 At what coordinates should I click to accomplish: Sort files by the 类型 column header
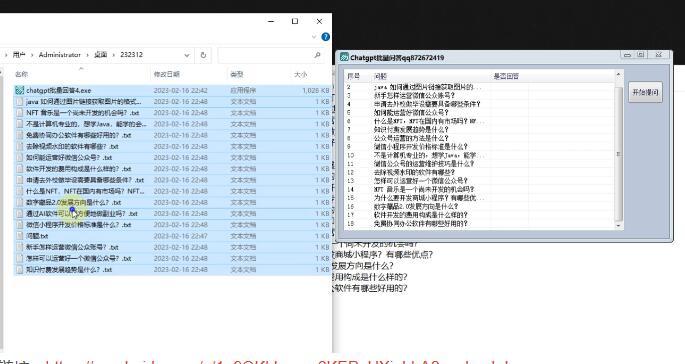236,74
